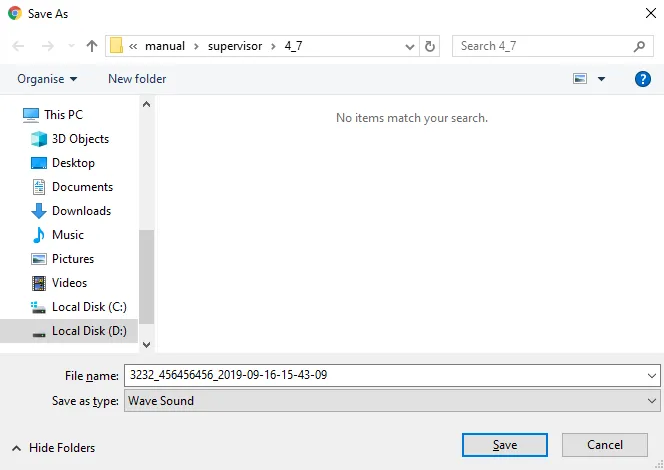
Task: Open Local Disk (C:)
Action: (x=89, y=307)
